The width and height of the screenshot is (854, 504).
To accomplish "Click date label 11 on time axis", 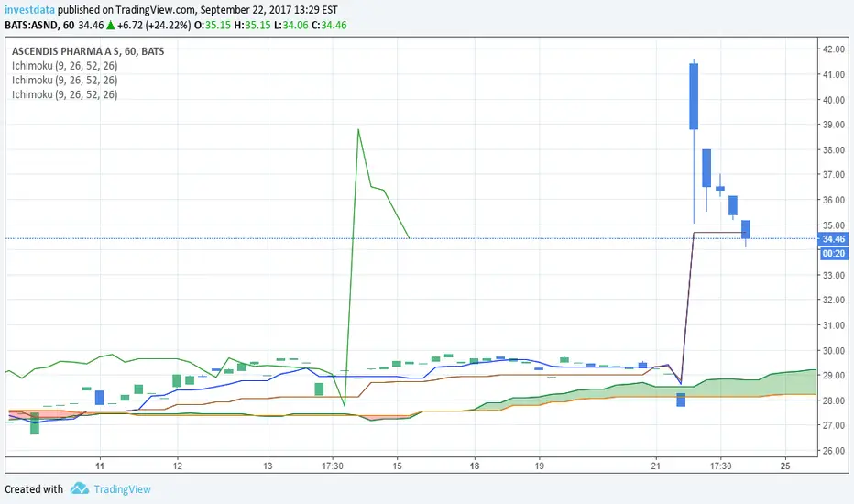I will tap(100, 466).
